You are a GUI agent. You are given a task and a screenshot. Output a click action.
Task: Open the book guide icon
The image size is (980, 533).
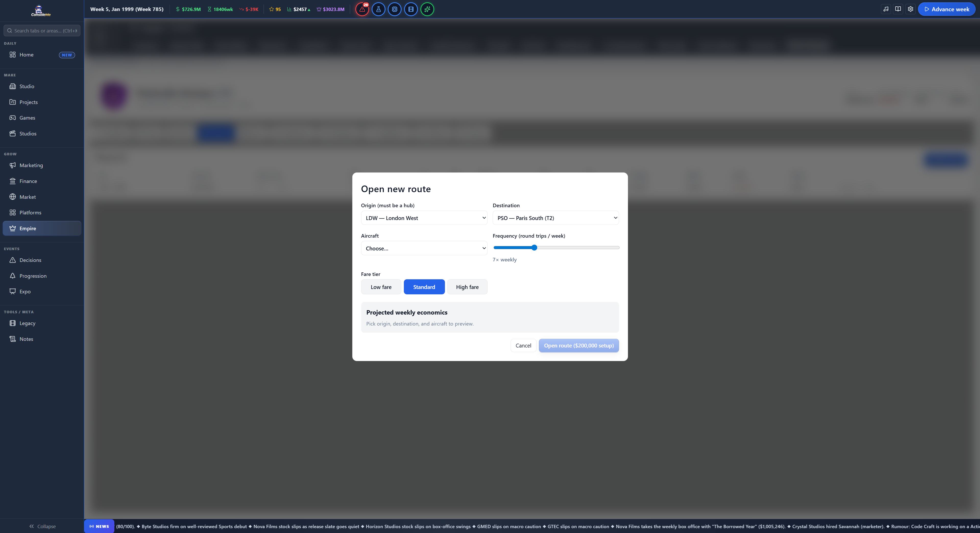point(898,9)
